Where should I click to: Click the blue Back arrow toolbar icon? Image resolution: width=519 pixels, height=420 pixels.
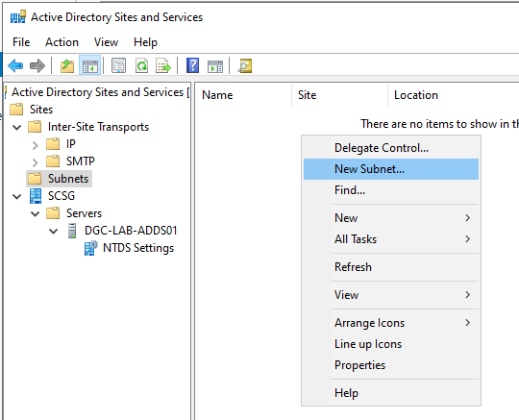(15, 66)
